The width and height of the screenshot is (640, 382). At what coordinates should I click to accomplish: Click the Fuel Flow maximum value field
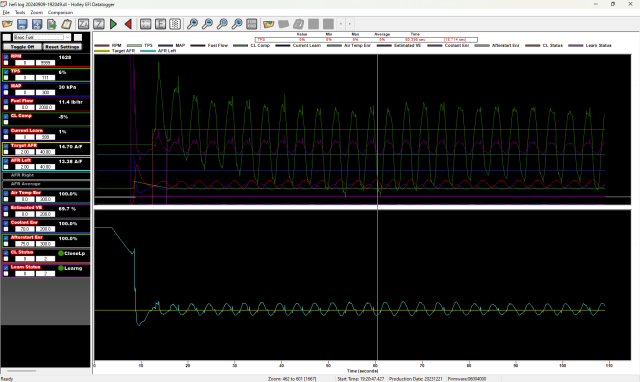pyautogui.click(x=45, y=107)
